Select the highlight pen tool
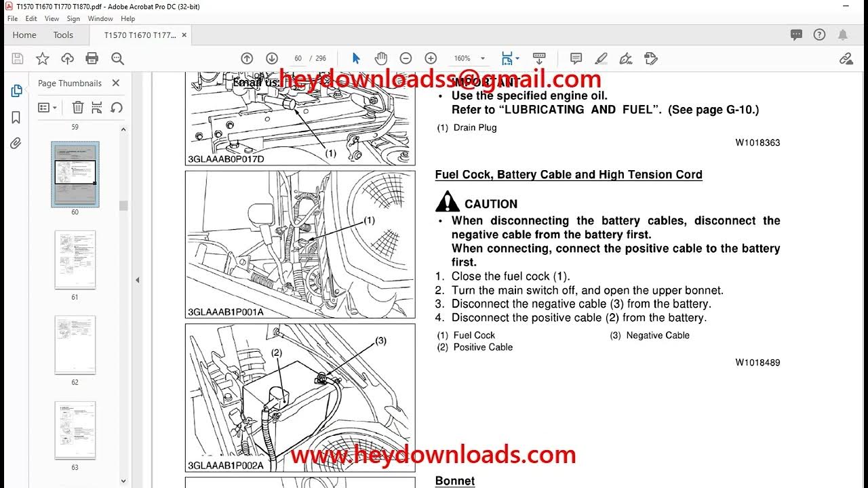Image resolution: width=868 pixels, height=488 pixels. click(x=601, y=58)
